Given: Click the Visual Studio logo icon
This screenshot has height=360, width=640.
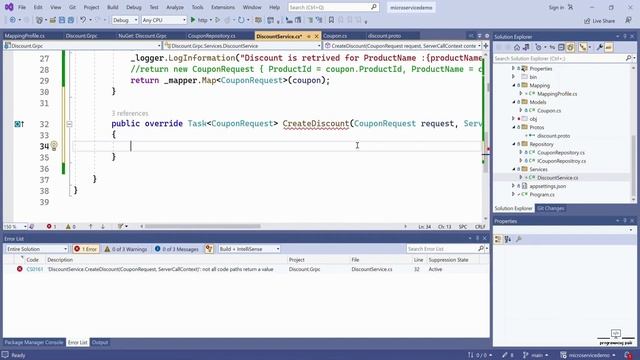Looking at the screenshot, I should pyautogui.click(x=9, y=7).
